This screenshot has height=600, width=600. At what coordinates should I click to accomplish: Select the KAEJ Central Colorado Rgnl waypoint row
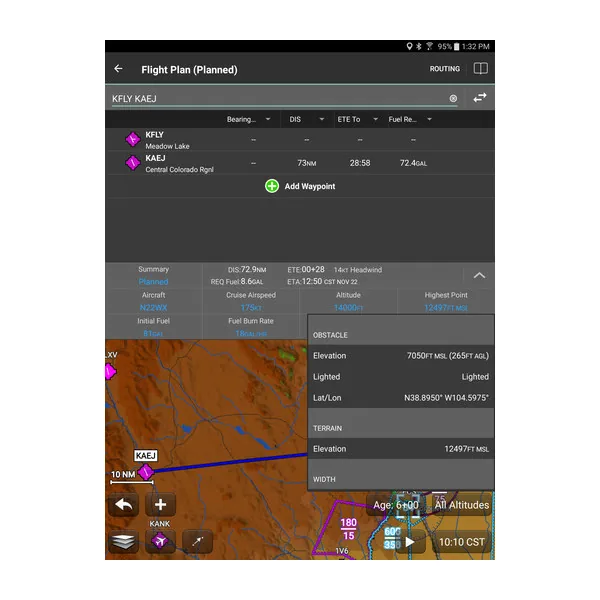pyautogui.click(x=300, y=163)
